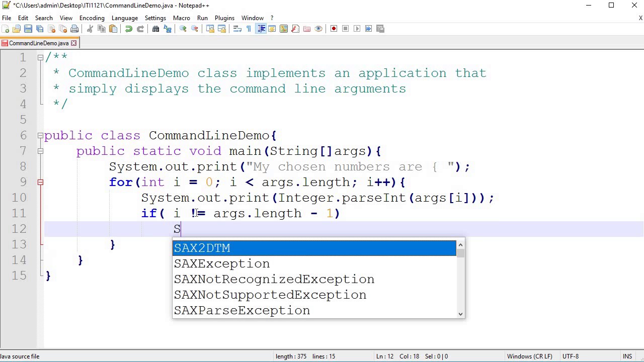Toggle indent guide toolbar icon
The height and width of the screenshot is (362, 644).
261,29
